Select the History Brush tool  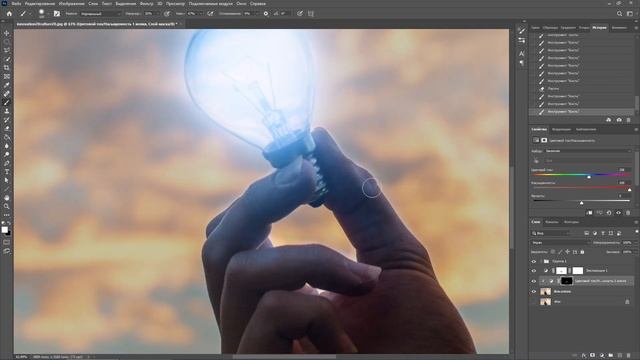7,120
